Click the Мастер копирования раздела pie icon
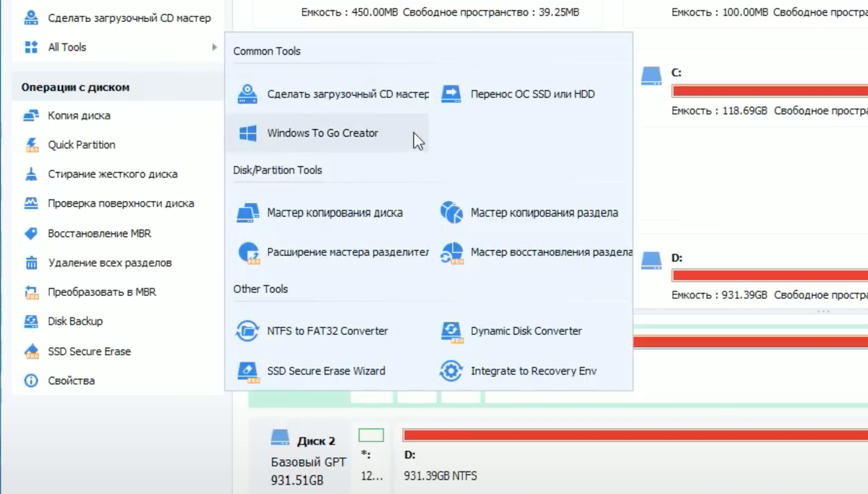The width and height of the screenshot is (868, 494). click(451, 213)
